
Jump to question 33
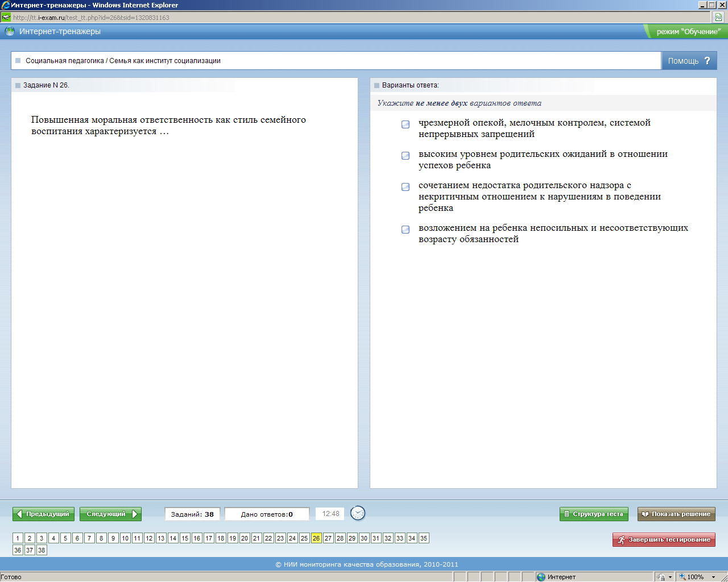click(x=400, y=538)
